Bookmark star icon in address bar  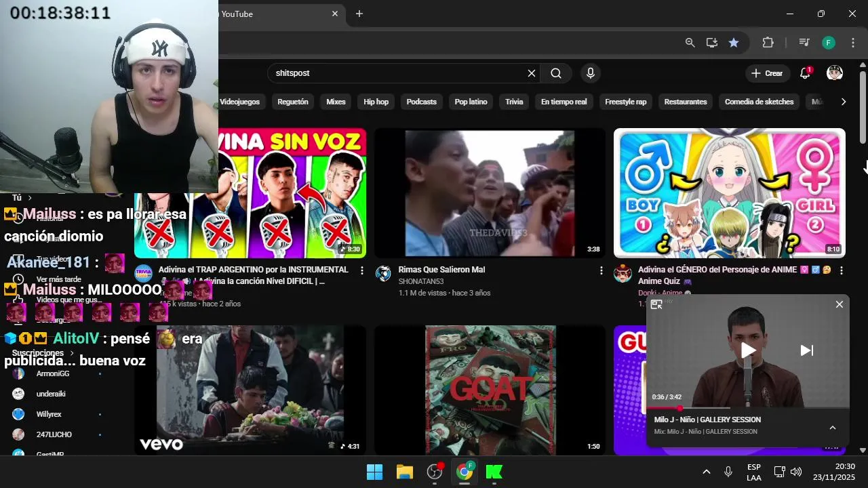pyautogui.click(x=734, y=43)
